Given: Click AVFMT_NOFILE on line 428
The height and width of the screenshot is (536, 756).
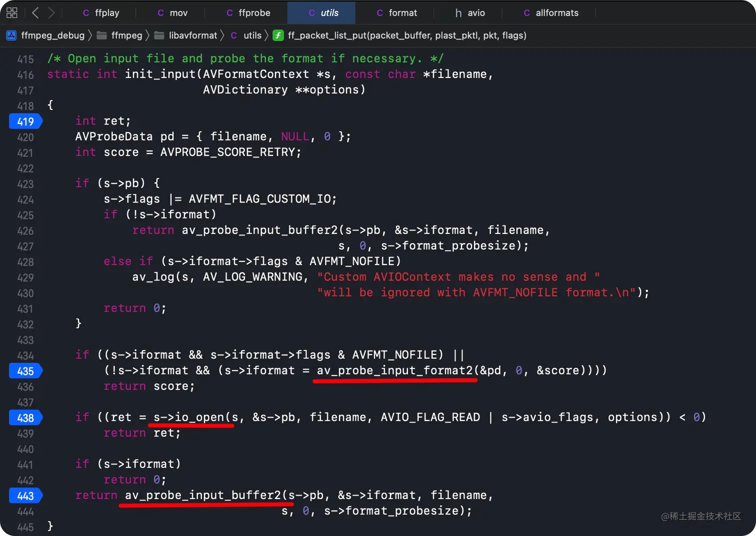Looking at the screenshot, I should coord(351,261).
